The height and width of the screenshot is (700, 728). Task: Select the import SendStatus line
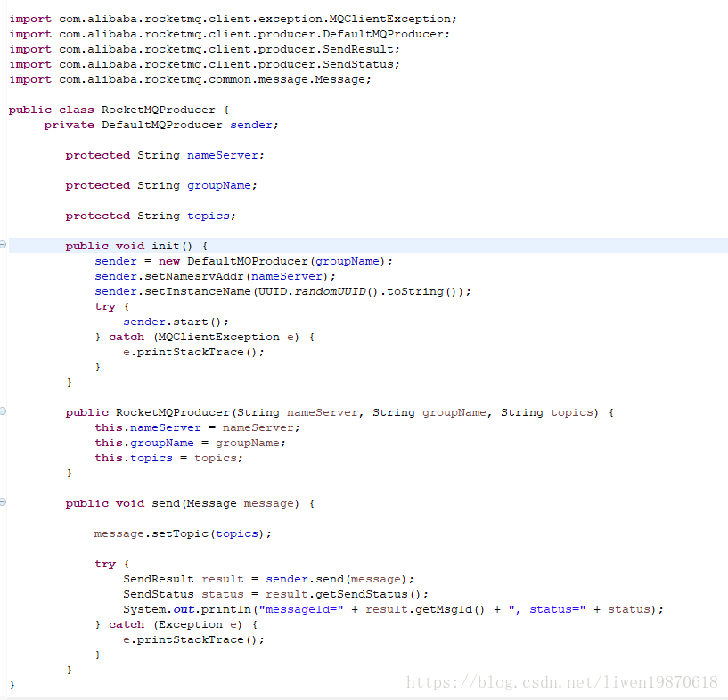coord(204,64)
